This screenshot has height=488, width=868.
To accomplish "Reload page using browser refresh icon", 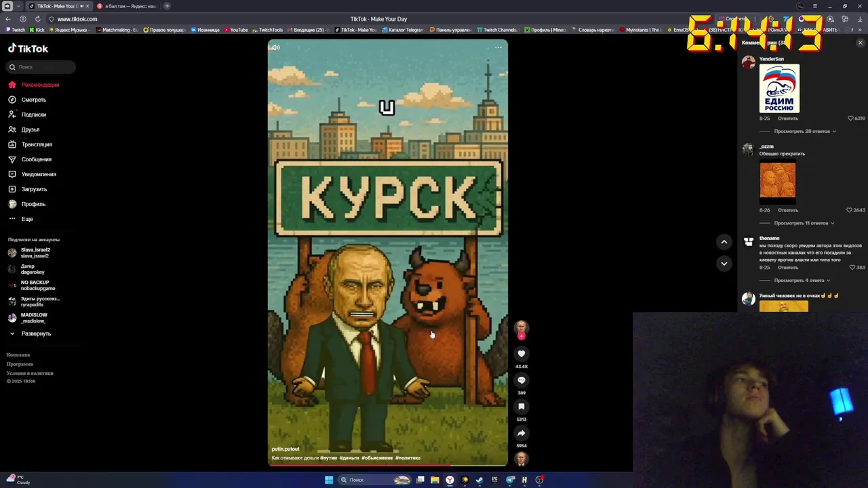I will pos(37,19).
